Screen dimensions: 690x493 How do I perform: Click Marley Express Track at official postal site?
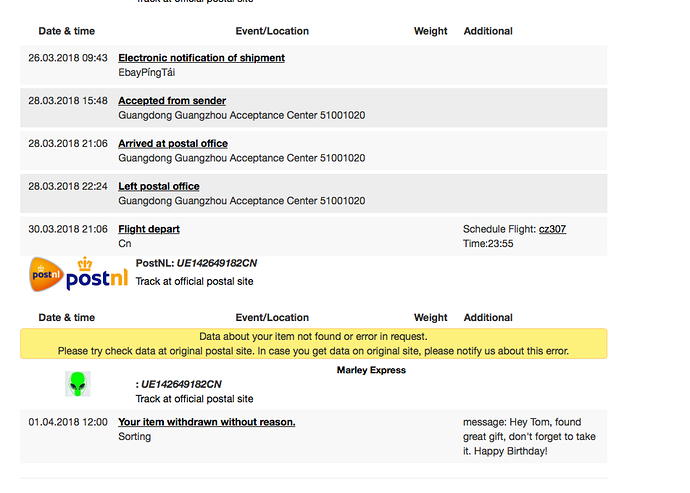(194, 399)
